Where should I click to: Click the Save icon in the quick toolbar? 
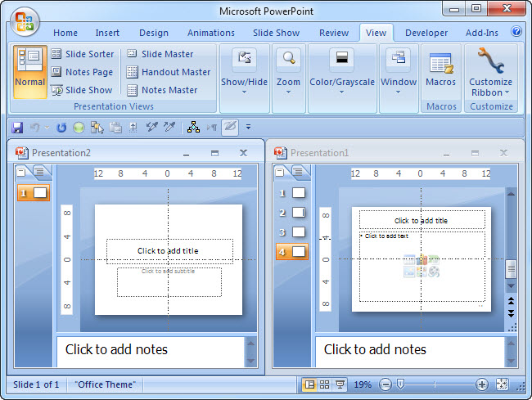pos(17,128)
